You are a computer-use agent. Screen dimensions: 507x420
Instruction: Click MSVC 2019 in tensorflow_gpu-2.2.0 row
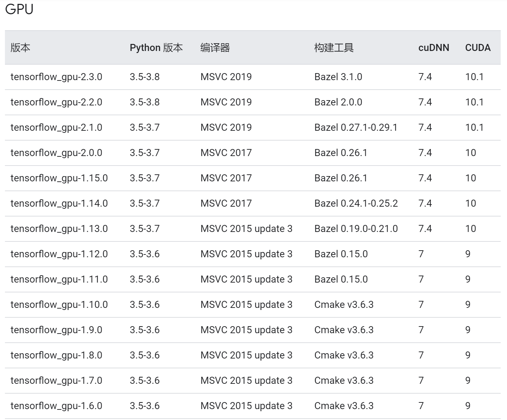[226, 102]
